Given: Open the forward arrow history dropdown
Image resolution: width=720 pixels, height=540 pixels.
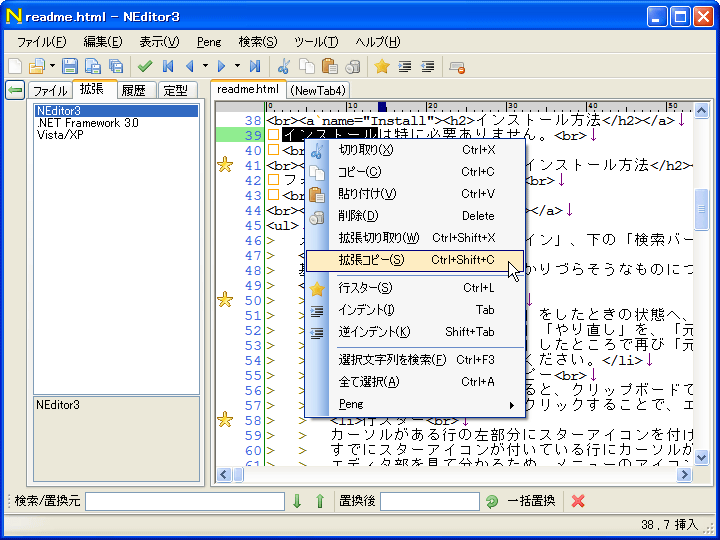Looking at the screenshot, I should [x=237, y=67].
